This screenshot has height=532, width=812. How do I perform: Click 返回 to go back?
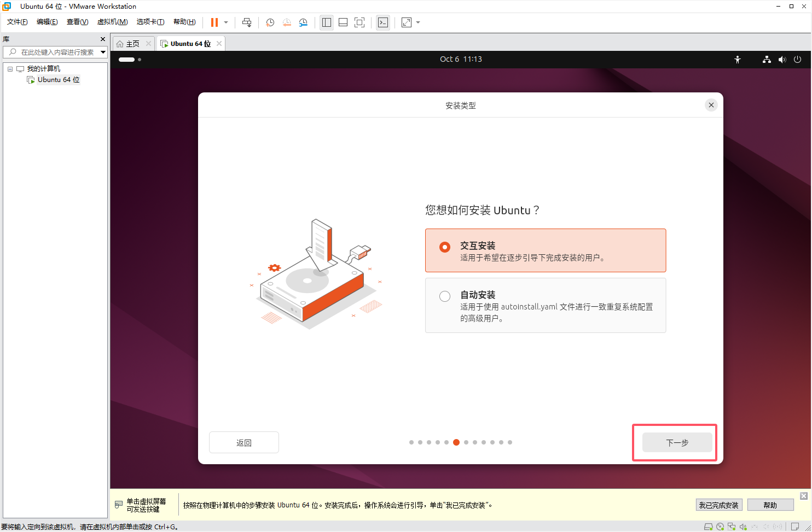tap(244, 442)
